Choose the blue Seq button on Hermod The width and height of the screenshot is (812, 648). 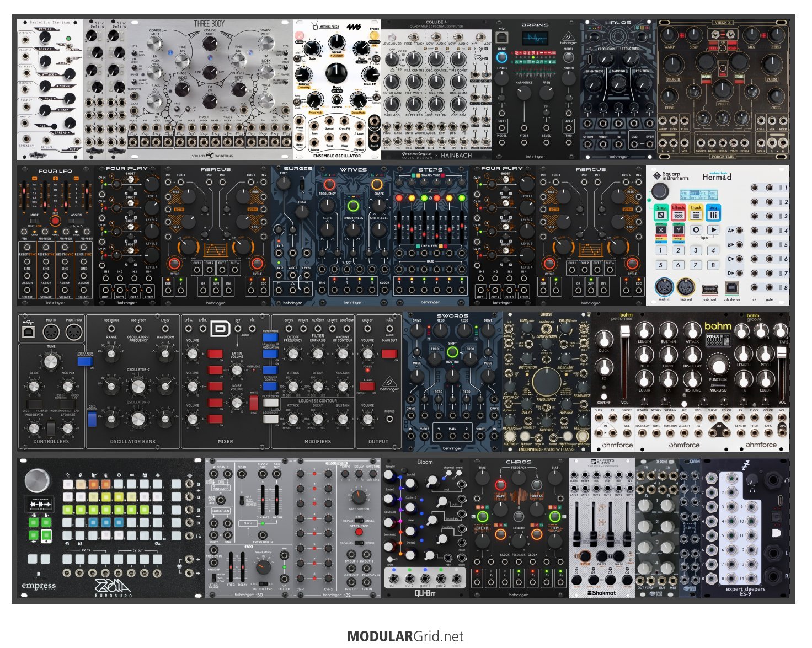tap(713, 213)
